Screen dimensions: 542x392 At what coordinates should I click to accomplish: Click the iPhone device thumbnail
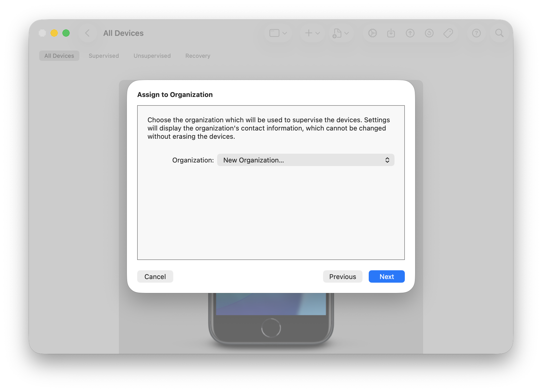(x=271, y=319)
